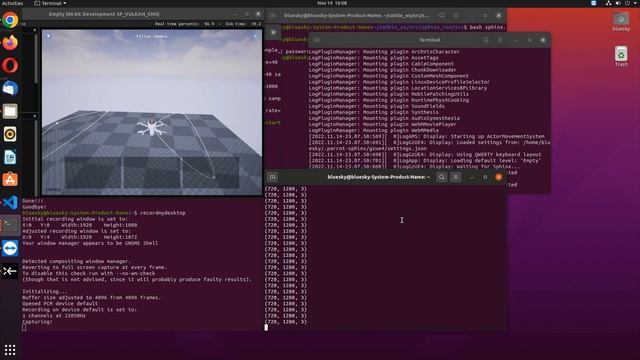Close the upper small panel left of simulator
The width and height of the screenshot is (640, 360).
[x=34, y=30]
